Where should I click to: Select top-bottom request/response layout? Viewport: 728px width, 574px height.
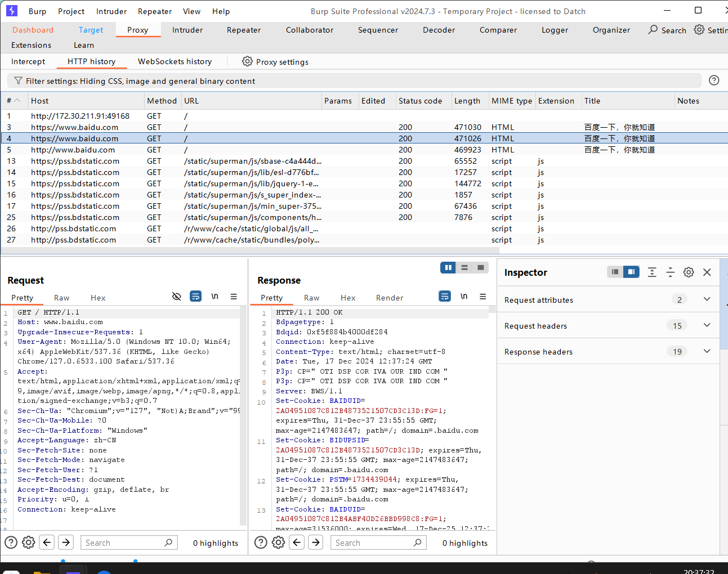[465, 268]
